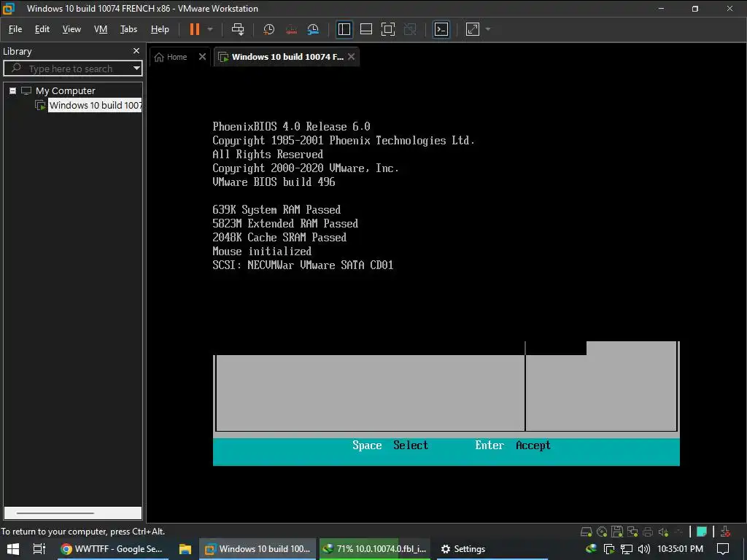Click the stretch guest display icon
The image size is (747, 560).
tap(473, 29)
